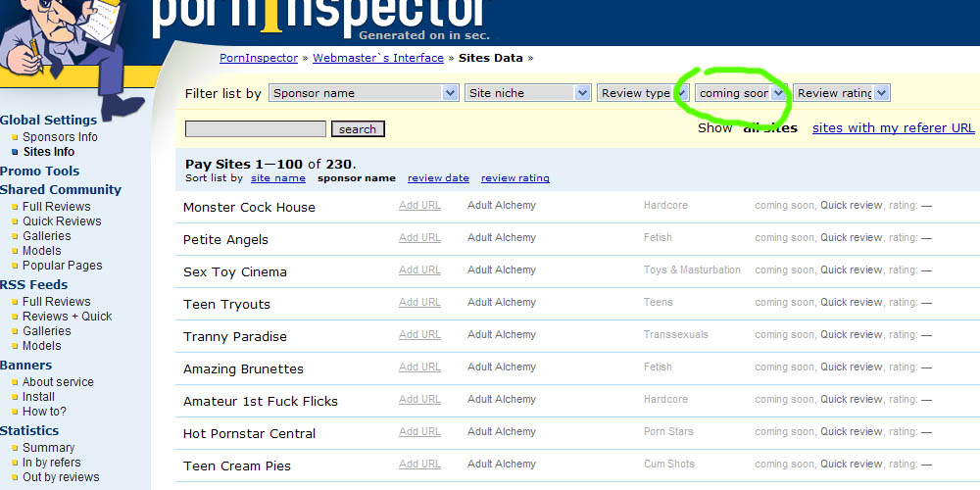Click the Pay Sites 1—100 of 230 heading
This screenshot has height=490, width=980.
coord(270,165)
